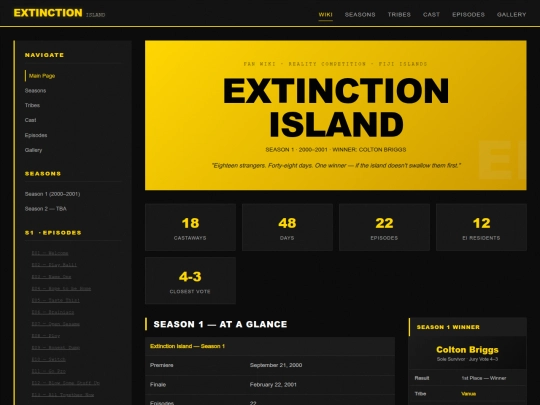Viewport: 540px width, 405px height.
Task: Select Main Page in the sidebar
Action: click(42, 76)
